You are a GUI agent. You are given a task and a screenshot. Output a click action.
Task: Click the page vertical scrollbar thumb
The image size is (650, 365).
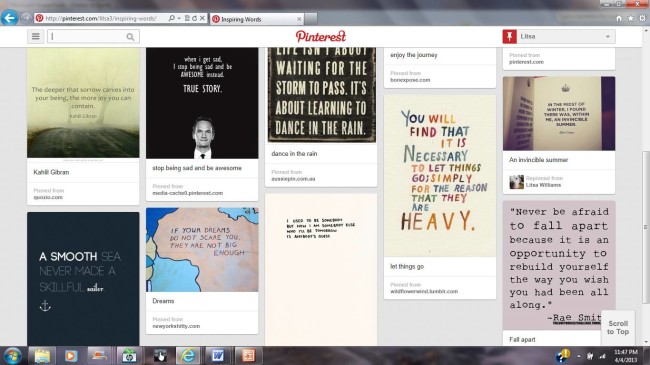point(645,227)
